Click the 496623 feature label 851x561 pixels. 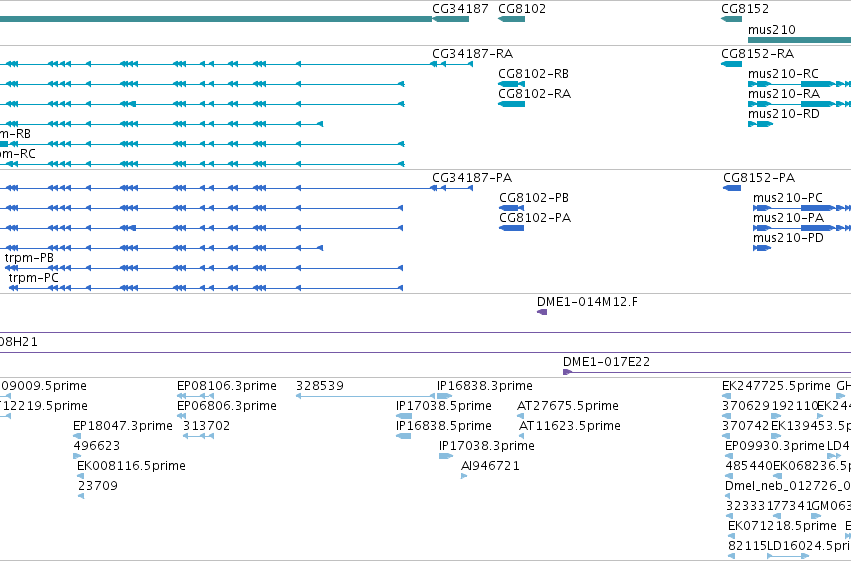click(x=97, y=447)
